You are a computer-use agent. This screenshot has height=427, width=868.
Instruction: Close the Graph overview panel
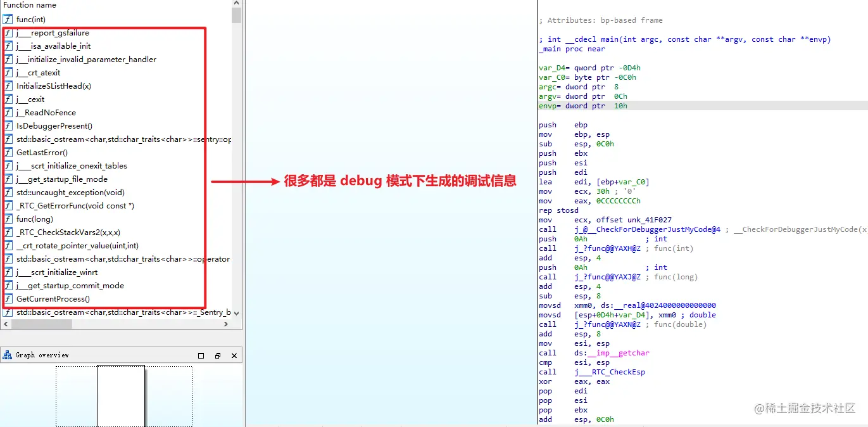(x=234, y=355)
